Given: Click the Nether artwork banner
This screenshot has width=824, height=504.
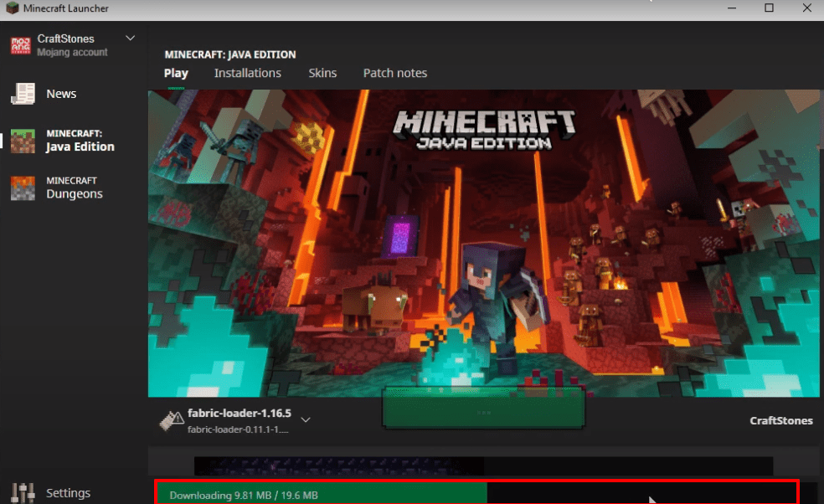Looking at the screenshot, I should click(483, 243).
